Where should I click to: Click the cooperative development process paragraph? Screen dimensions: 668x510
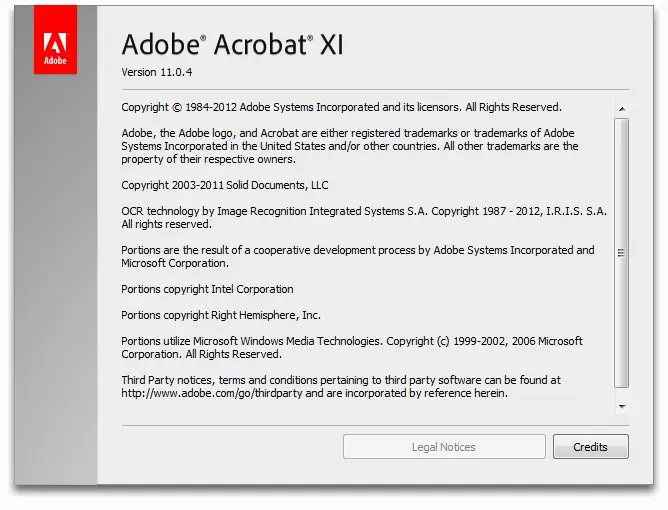(x=358, y=256)
